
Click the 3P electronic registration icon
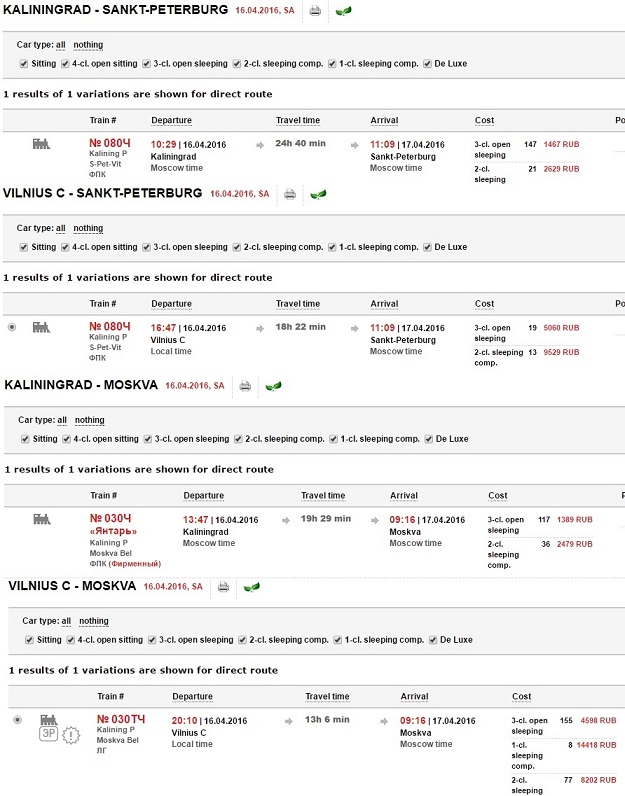click(x=49, y=734)
